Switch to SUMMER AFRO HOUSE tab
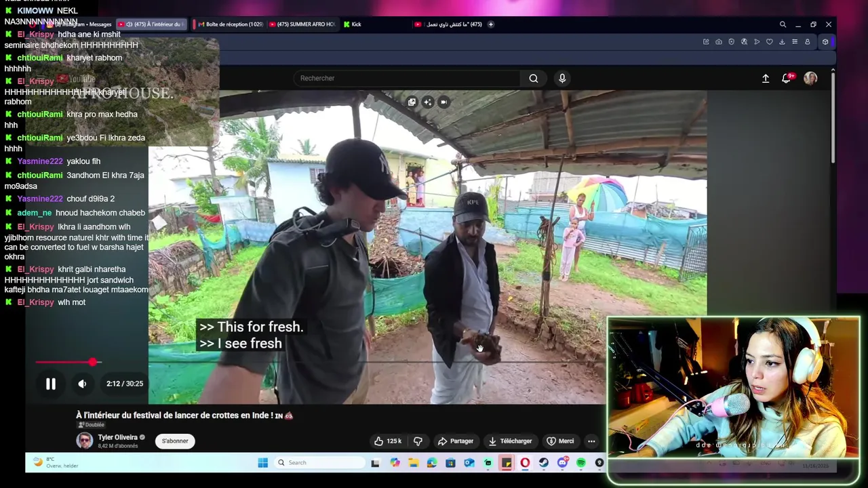Viewport: 868px width, 488px height. (302, 24)
